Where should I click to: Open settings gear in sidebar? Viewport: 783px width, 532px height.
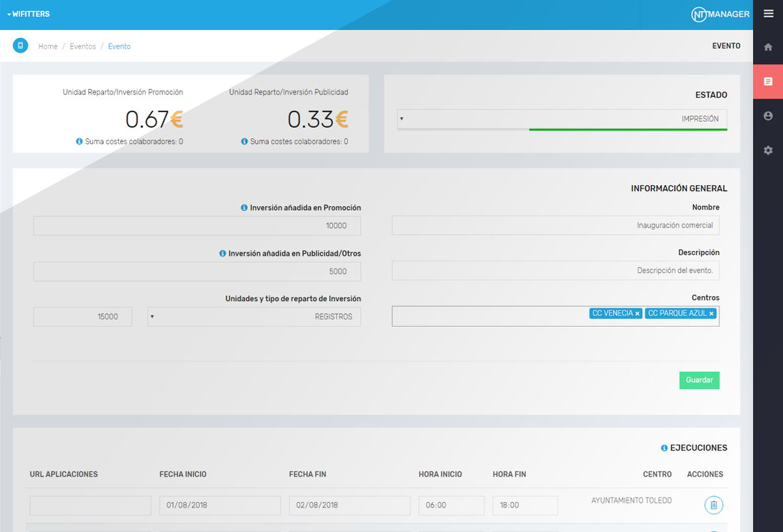coord(768,151)
